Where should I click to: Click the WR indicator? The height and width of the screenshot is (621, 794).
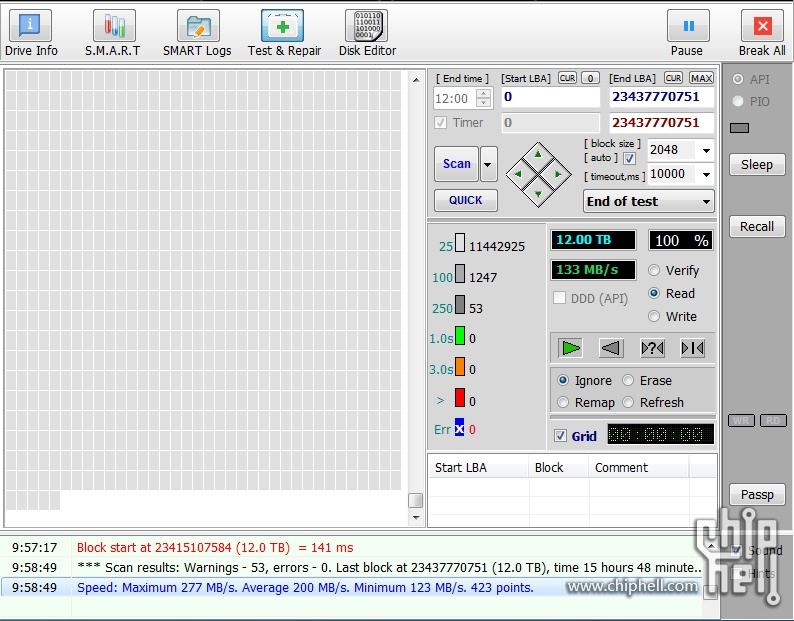(x=741, y=420)
